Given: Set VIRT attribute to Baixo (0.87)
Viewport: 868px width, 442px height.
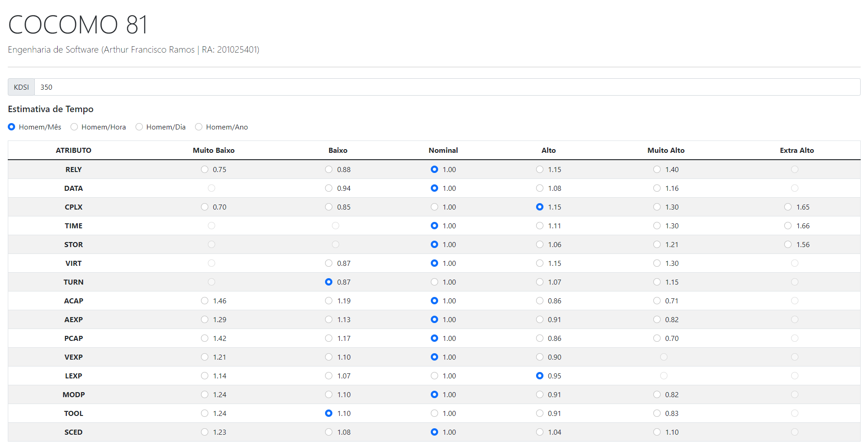Looking at the screenshot, I should [x=328, y=263].
